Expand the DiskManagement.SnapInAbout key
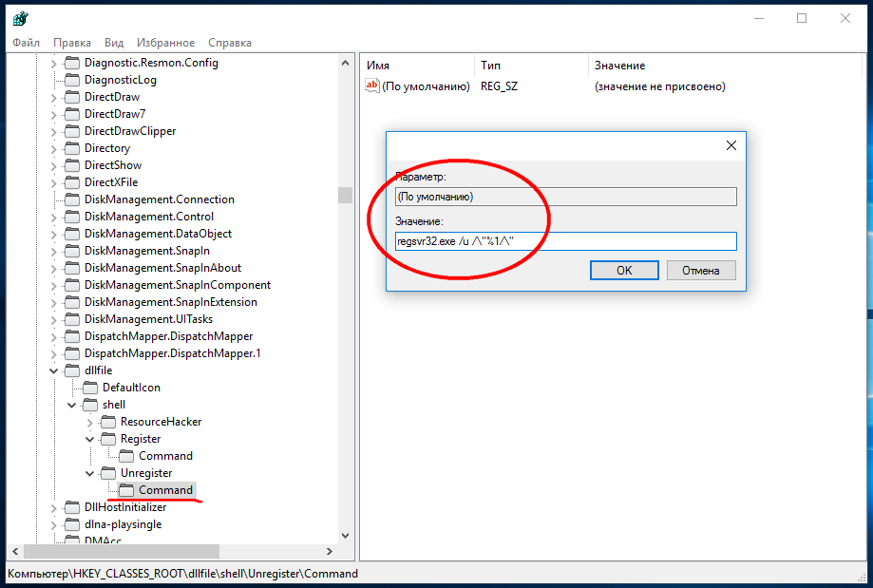The height and width of the screenshot is (588, 873). (53, 269)
